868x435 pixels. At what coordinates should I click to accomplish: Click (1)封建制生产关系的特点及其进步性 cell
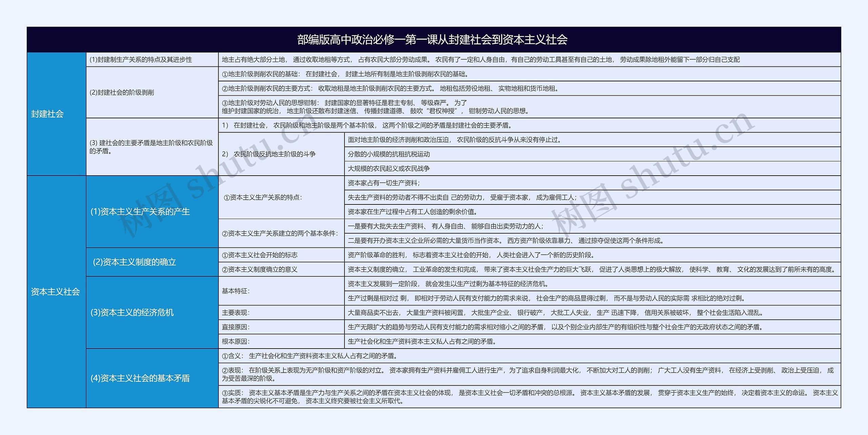click(x=152, y=60)
